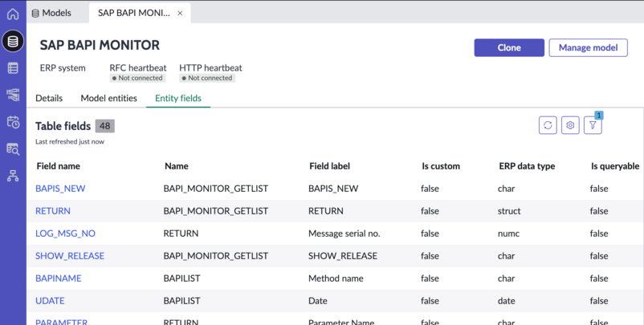Sort by Field label column header
The width and height of the screenshot is (644, 325).
[329, 166]
